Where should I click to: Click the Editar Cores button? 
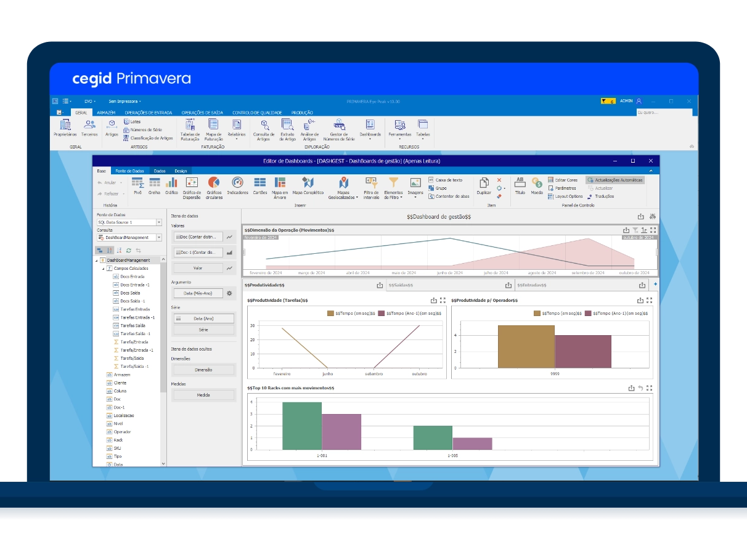tap(563, 180)
